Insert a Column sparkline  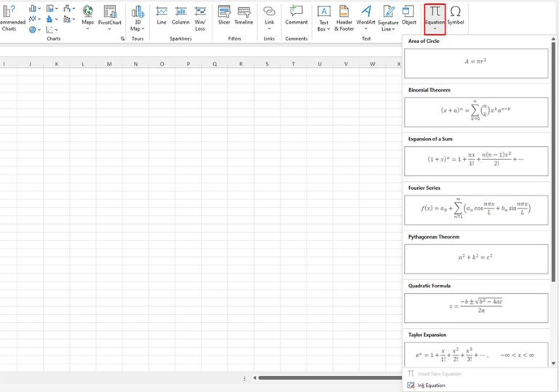point(181,15)
